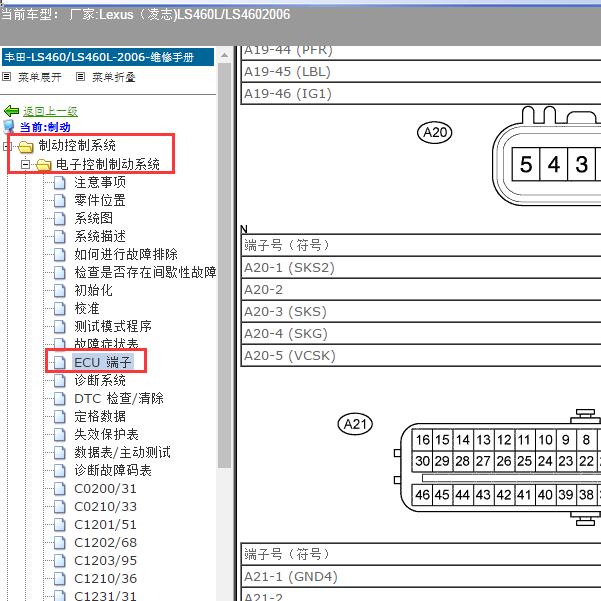Open the 定格数据 page

click(100, 416)
